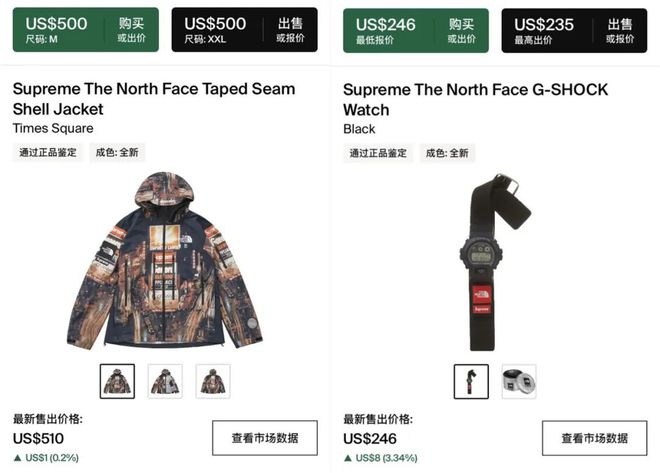Select the first watch thumbnail
Image resolution: width=660 pixels, height=473 pixels.
[x=471, y=382]
